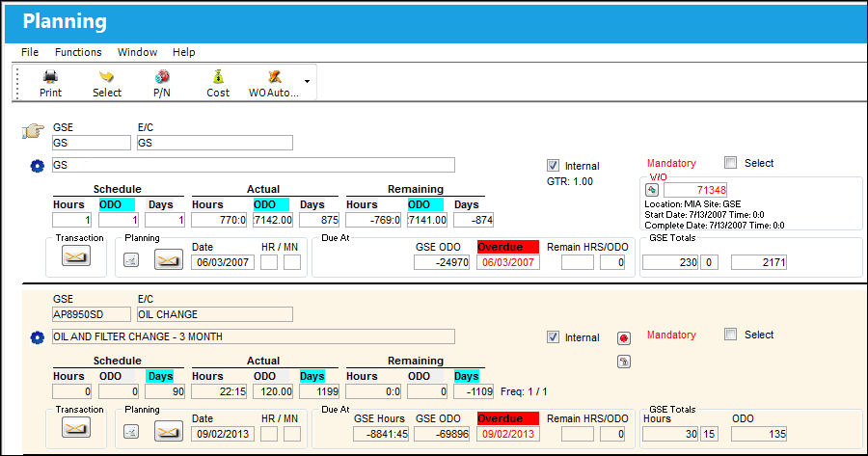Click document icon below the red circle icon
Image resolution: width=868 pixels, height=456 pixels.
[624, 362]
